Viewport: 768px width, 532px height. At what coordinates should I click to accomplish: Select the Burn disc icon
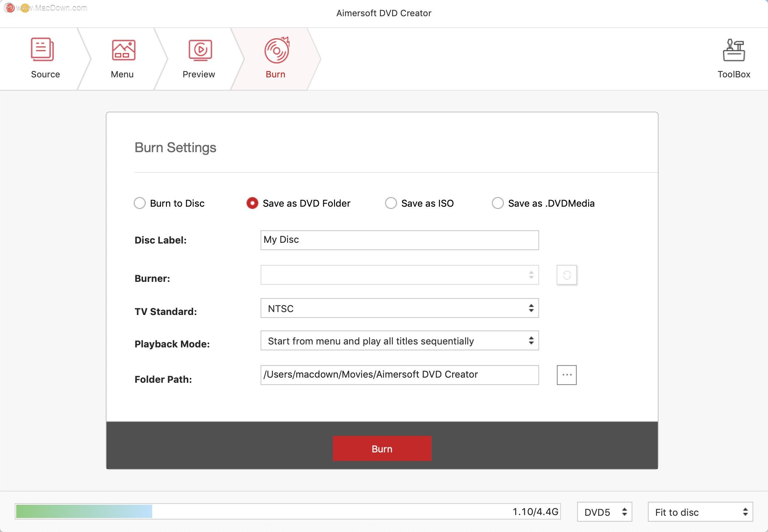pos(277,50)
